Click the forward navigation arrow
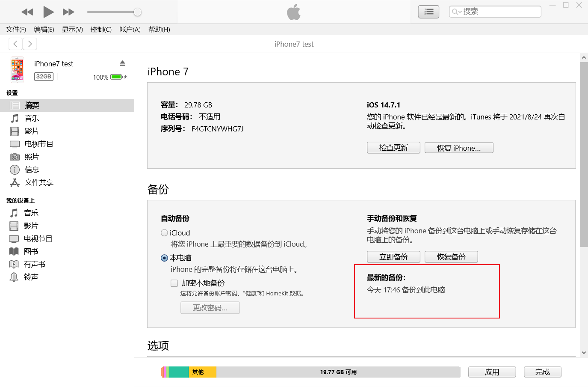The height and width of the screenshot is (387, 588). pos(30,44)
